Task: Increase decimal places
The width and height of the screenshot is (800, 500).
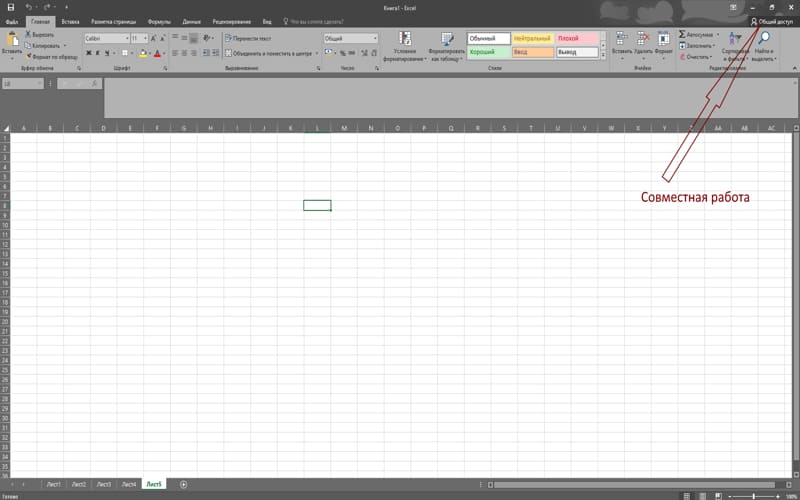Action: click(x=364, y=53)
